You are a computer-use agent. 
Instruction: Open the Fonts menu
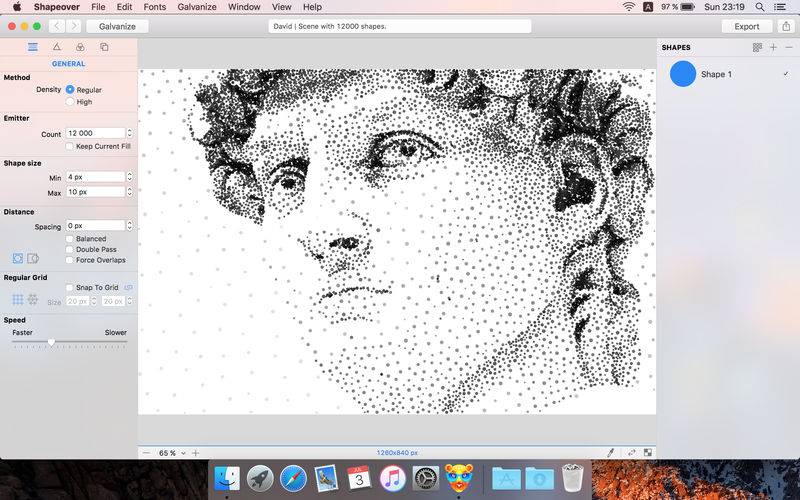click(x=155, y=7)
